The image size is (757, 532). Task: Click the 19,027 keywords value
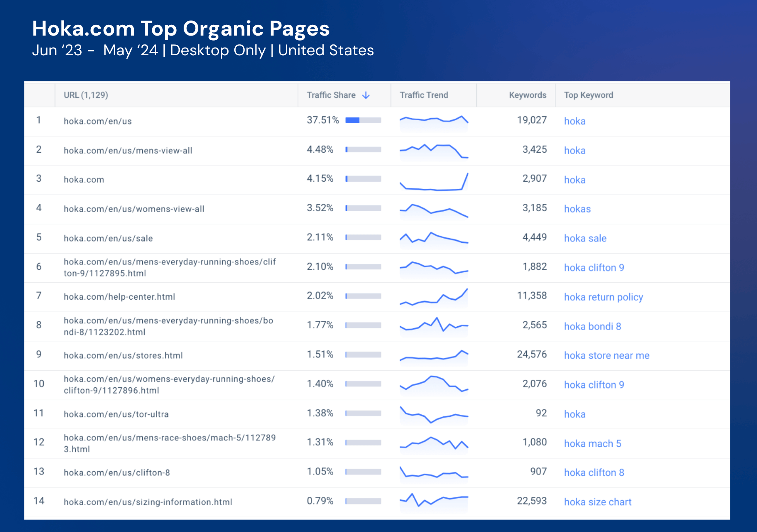[532, 120]
